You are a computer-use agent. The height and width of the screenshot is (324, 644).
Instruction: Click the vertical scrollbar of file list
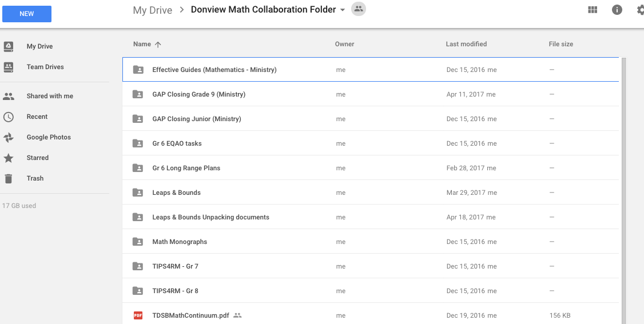pos(623,189)
